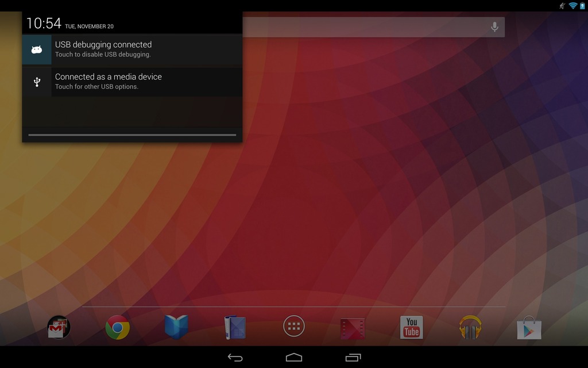The image size is (588, 368).
Task: Tap the Google search bar
Action: (x=373, y=27)
